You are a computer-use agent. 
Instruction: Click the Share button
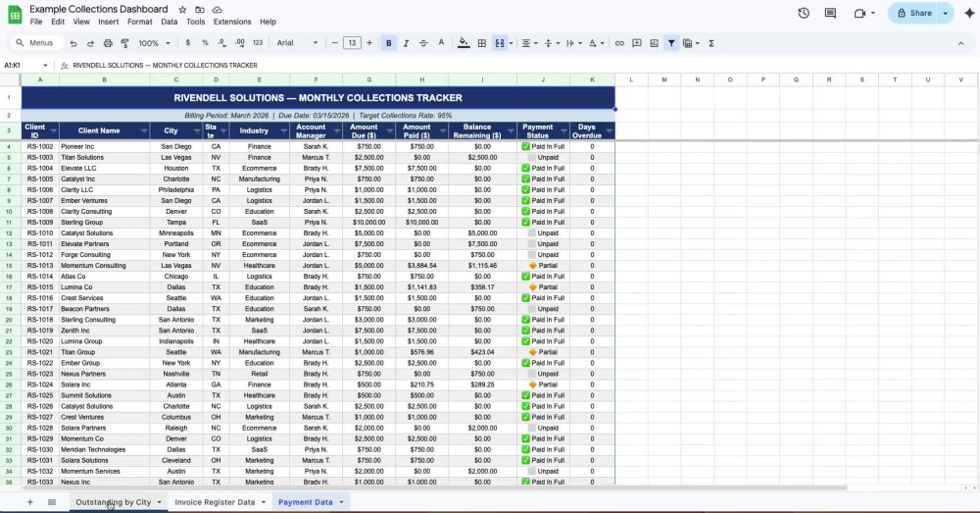click(914, 13)
